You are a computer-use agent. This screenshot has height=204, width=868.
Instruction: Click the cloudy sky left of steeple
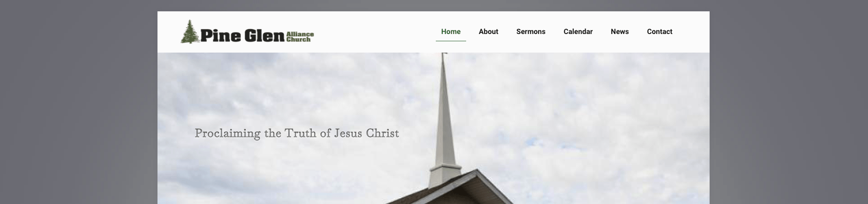(x=294, y=91)
